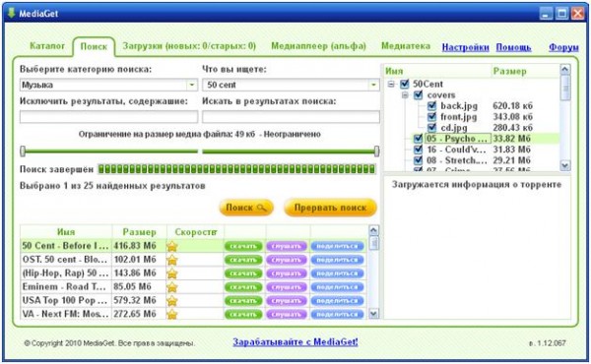591x364 pixels.
Task: Follow the Зарабатывайте с MediaGet link
Action: pos(295,341)
